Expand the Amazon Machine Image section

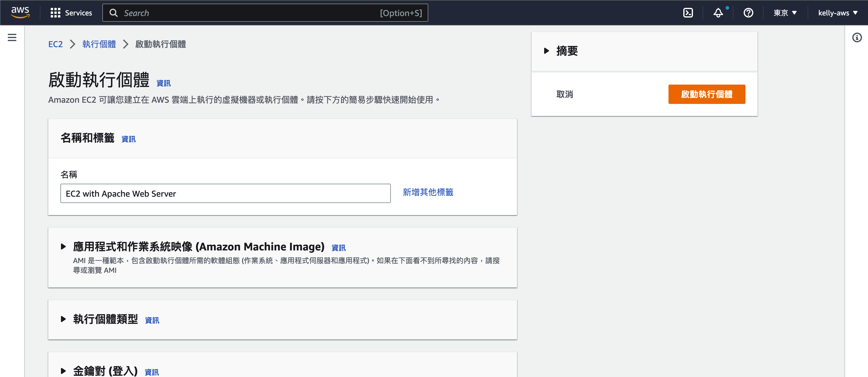(x=63, y=246)
